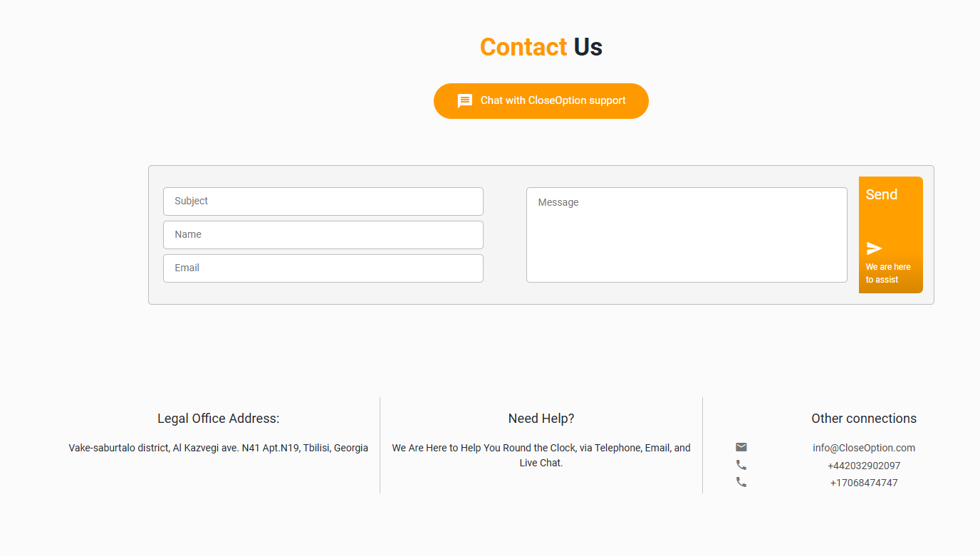This screenshot has width=980, height=556.
Task: Focus the Subject input field
Action: click(323, 201)
